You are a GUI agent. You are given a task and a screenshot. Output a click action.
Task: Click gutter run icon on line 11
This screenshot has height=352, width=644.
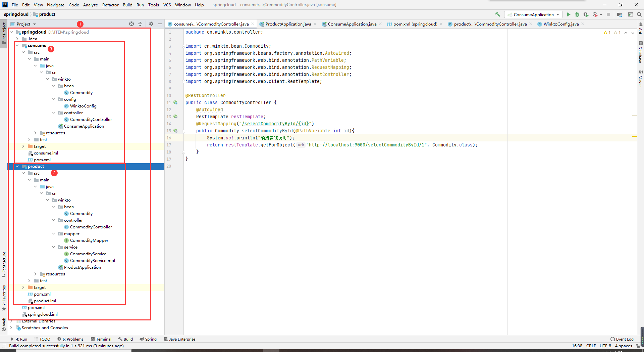point(175,102)
